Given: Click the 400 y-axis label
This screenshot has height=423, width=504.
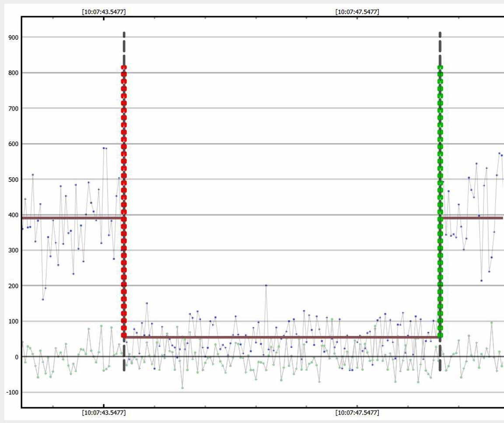Looking at the screenshot, I should coord(14,215).
